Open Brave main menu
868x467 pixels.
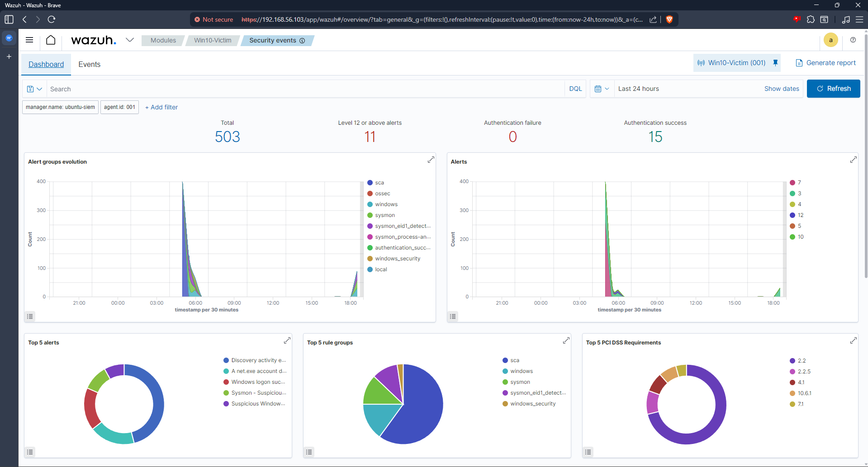click(x=859, y=19)
